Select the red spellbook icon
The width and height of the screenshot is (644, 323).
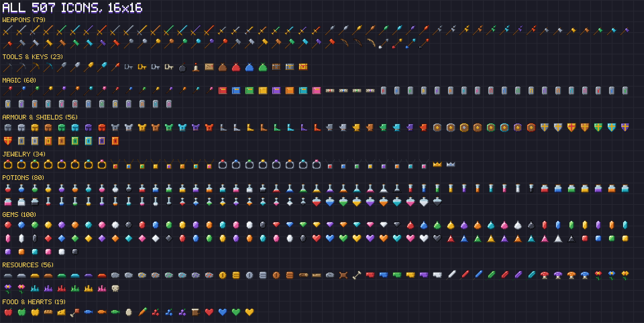[223, 91]
